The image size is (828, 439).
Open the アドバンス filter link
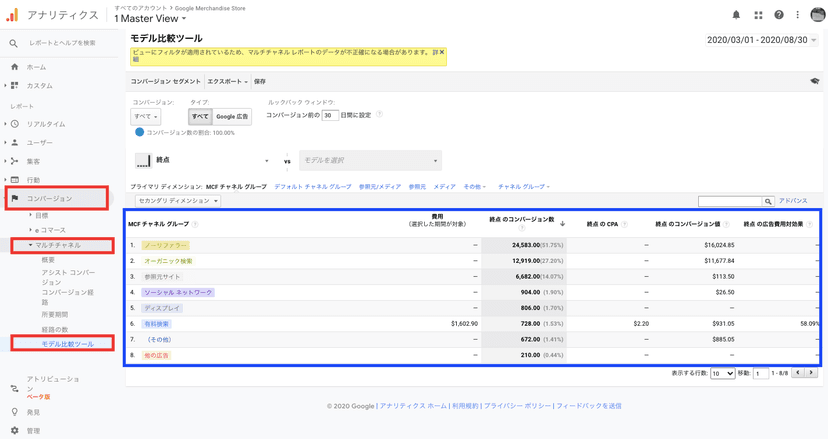(x=793, y=201)
